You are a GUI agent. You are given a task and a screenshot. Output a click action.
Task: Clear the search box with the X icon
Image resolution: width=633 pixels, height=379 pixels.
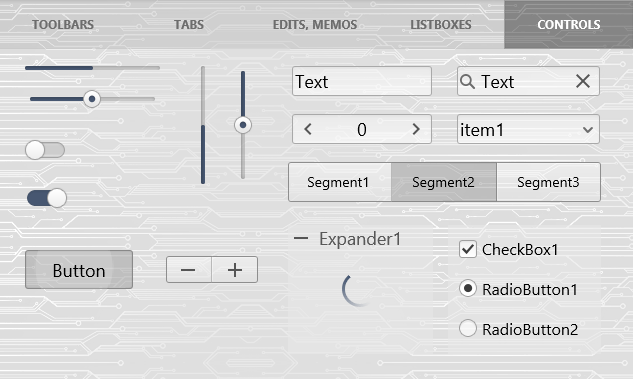(x=583, y=82)
